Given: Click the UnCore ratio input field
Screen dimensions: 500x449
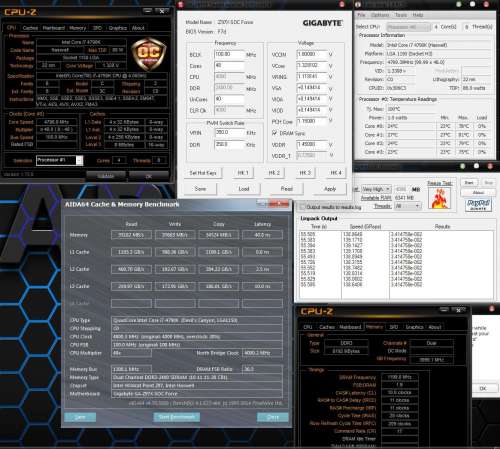Looking at the screenshot, I should (229, 99).
